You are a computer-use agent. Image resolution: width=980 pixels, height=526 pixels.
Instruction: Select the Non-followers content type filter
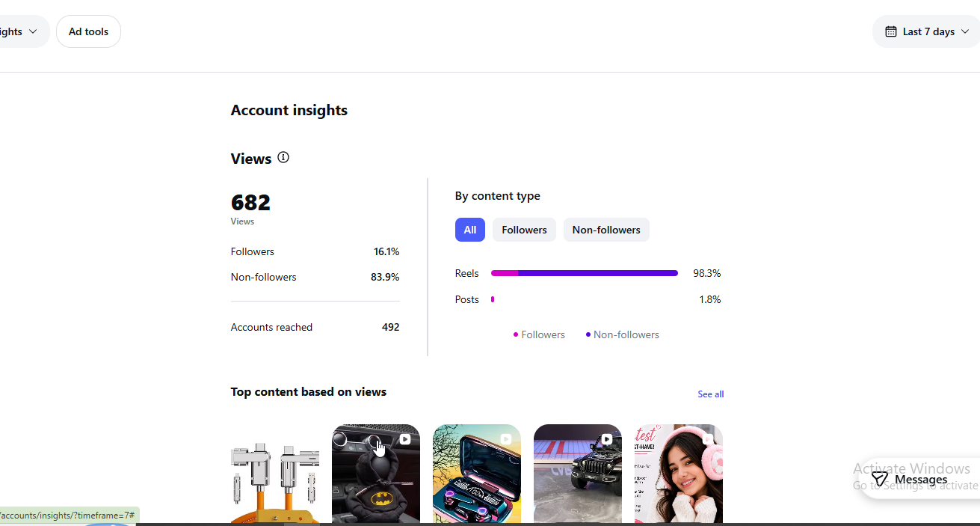pyautogui.click(x=606, y=230)
